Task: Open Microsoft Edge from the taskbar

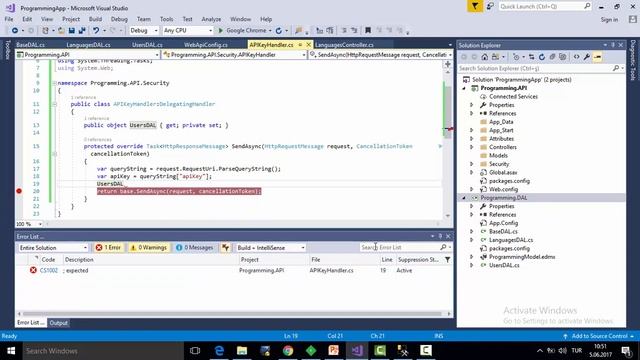Action: tap(219, 351)
